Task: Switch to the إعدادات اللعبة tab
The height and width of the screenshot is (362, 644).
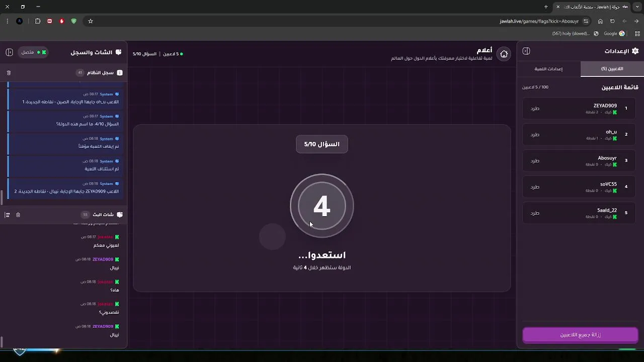Action: [548, 69]
